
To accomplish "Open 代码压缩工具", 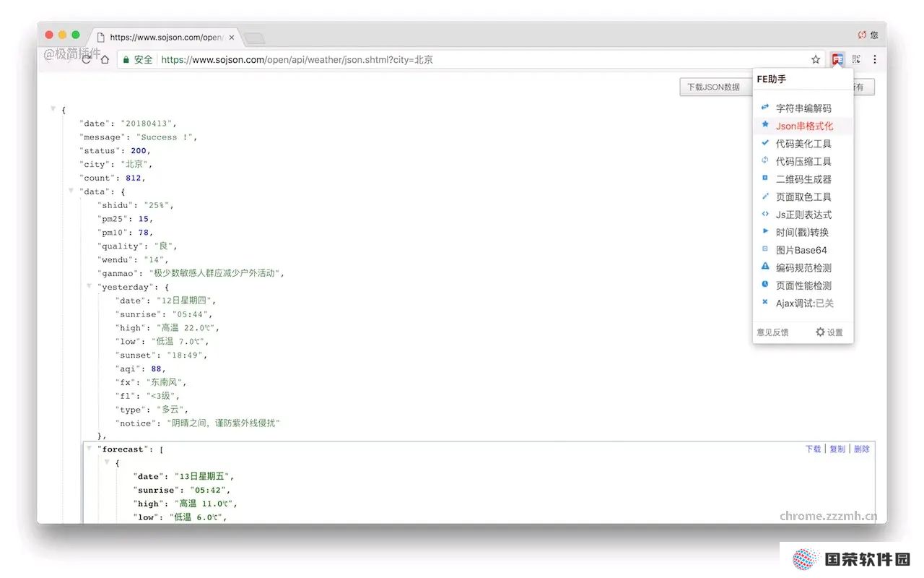I will coord(803,161).
